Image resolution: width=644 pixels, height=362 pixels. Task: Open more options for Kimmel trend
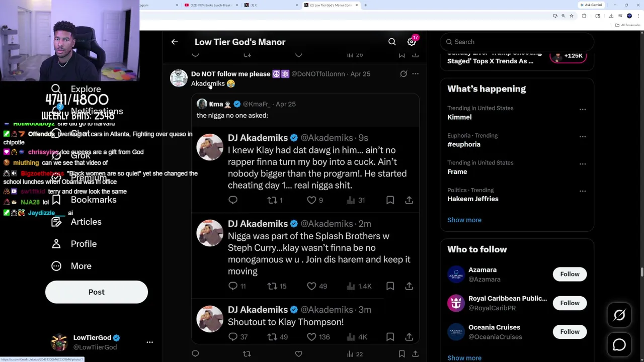pos(583,109)
